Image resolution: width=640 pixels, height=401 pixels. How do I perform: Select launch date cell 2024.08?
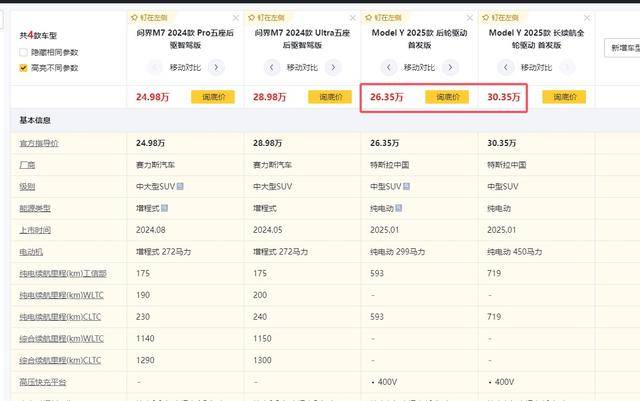151,230
